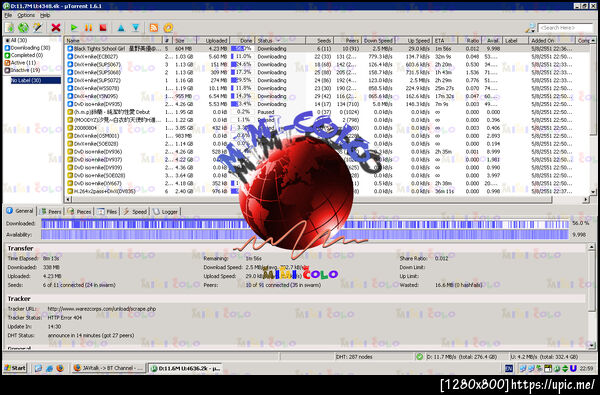Switch to the Speed tab
The width and height of the screenshot is (600, 395).
pos(135,211)
